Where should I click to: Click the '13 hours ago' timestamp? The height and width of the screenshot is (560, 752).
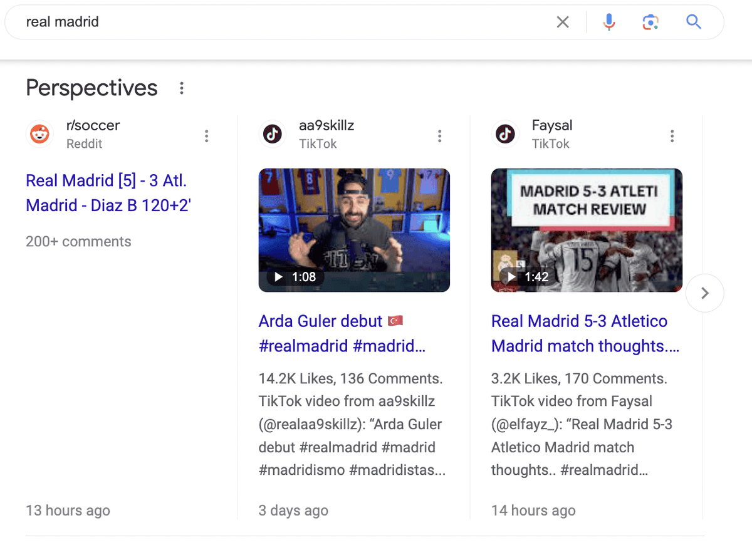coord(68,511)
